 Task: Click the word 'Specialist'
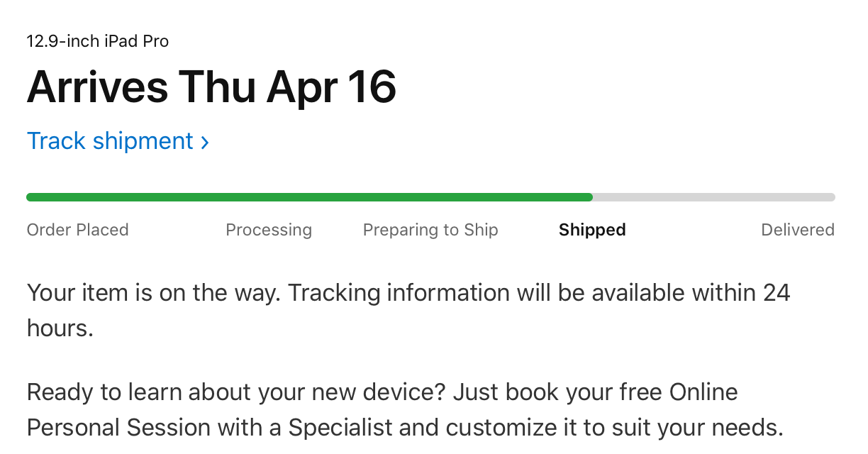(340, 428)
